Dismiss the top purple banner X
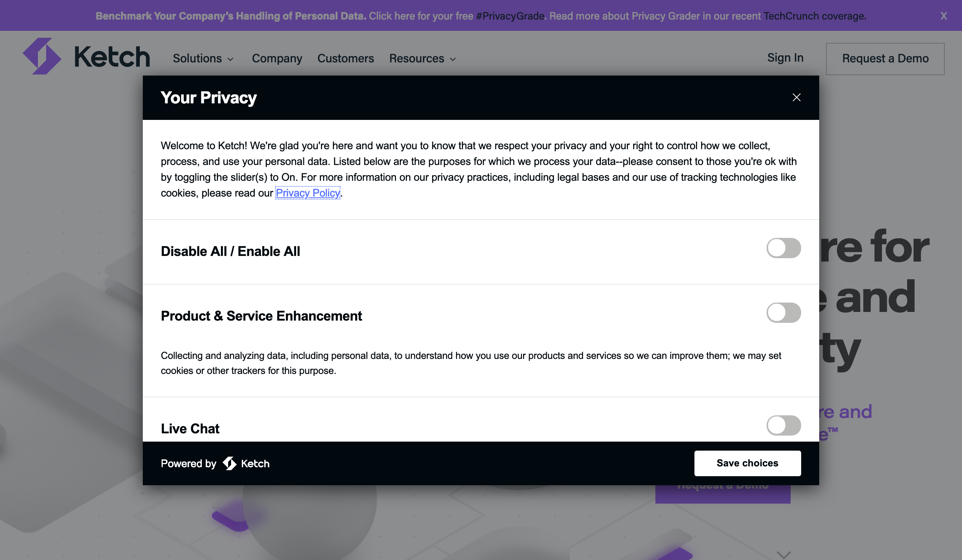 coord(944,16)
